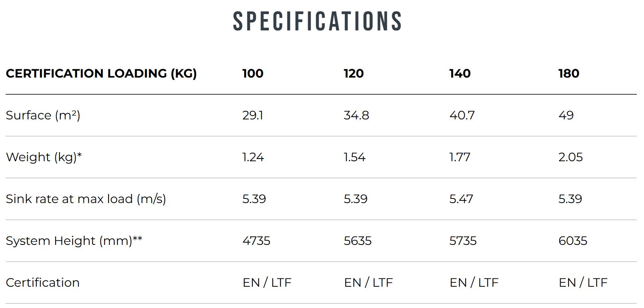
Task: Click the Certification Loading (KG) header
Action: pos(101,73)
